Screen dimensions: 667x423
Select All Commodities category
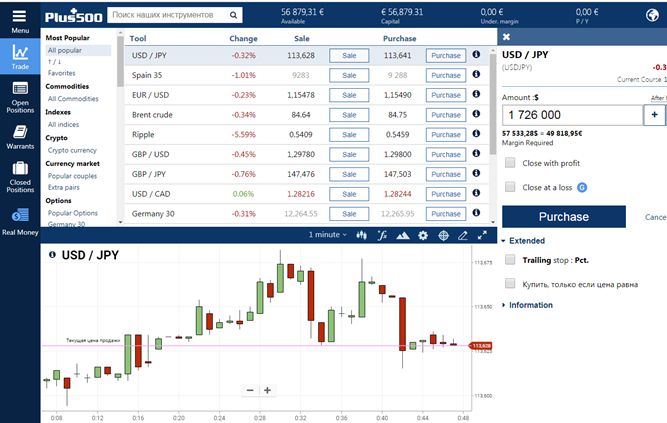pyautogui.click(x=72, y=98)
